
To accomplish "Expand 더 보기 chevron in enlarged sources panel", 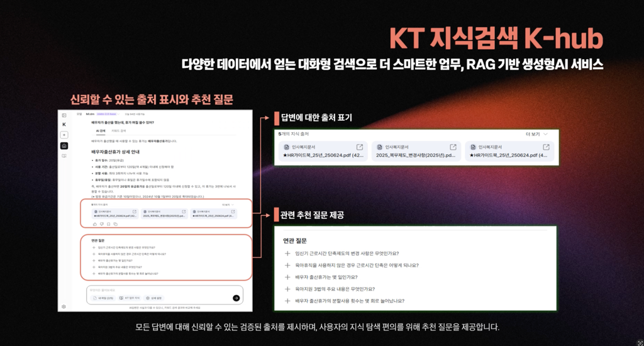I will [x=545, y=134].
